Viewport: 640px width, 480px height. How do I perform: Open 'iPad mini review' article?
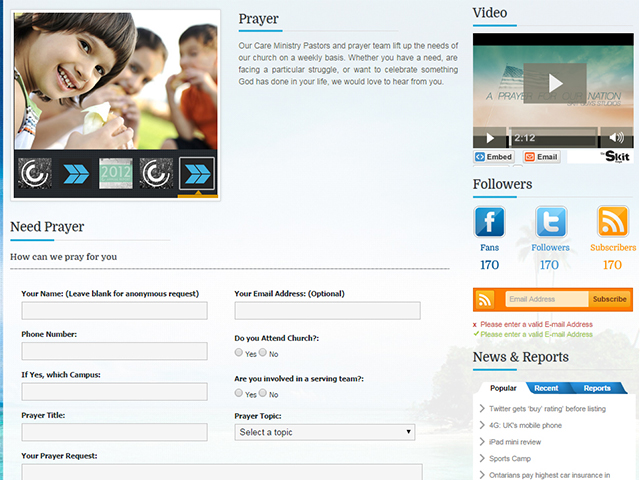tap(515, 442)
